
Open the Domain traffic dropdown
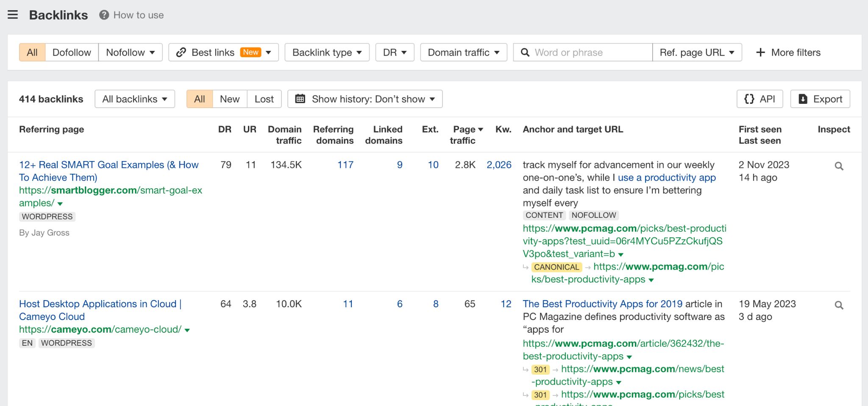(463, 52)
